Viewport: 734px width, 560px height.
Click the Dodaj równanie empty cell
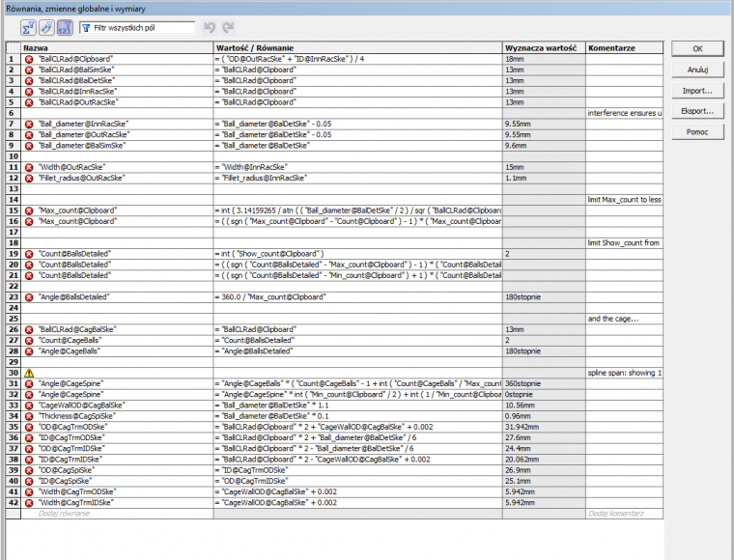tap(117, 514)
